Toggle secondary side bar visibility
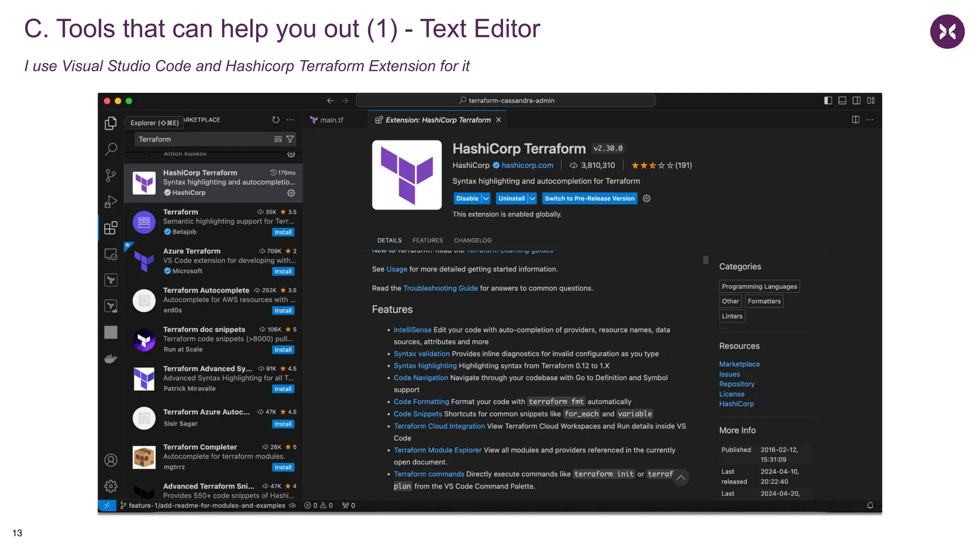 (x=857, y=100)
